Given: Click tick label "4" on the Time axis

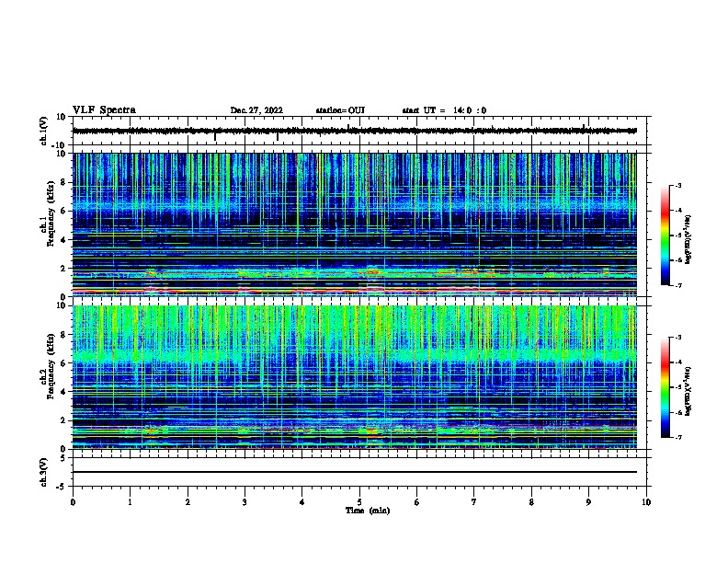Looking at the screenshot, I should coord(302,502).
